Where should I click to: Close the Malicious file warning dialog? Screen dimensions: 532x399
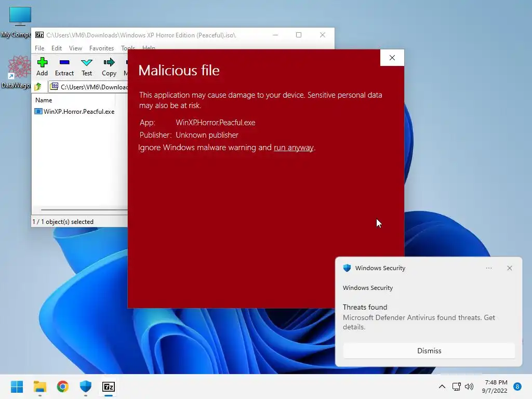[392, 58]
